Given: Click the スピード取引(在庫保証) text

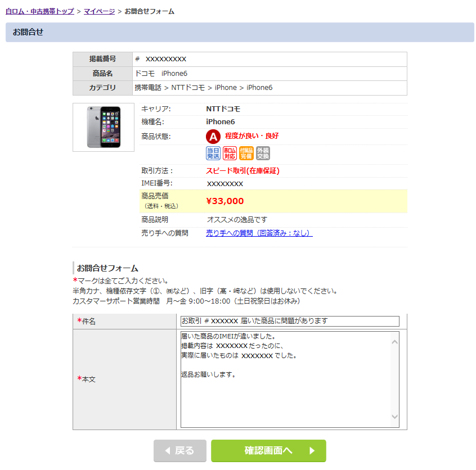Looking at the screenshot, I should click(x=243, y=171).
